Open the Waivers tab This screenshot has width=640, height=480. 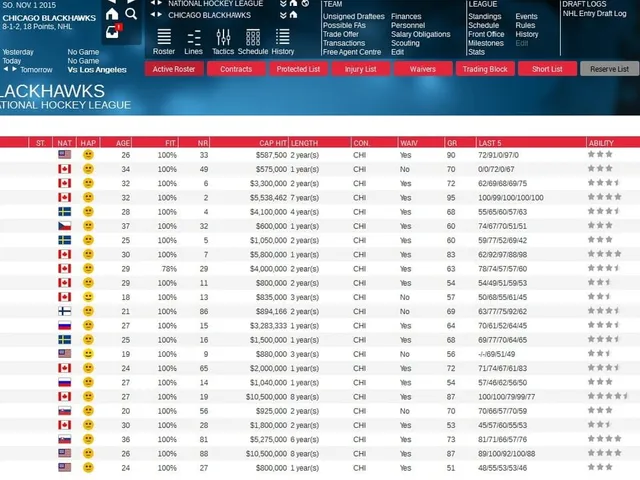[423, 69]
